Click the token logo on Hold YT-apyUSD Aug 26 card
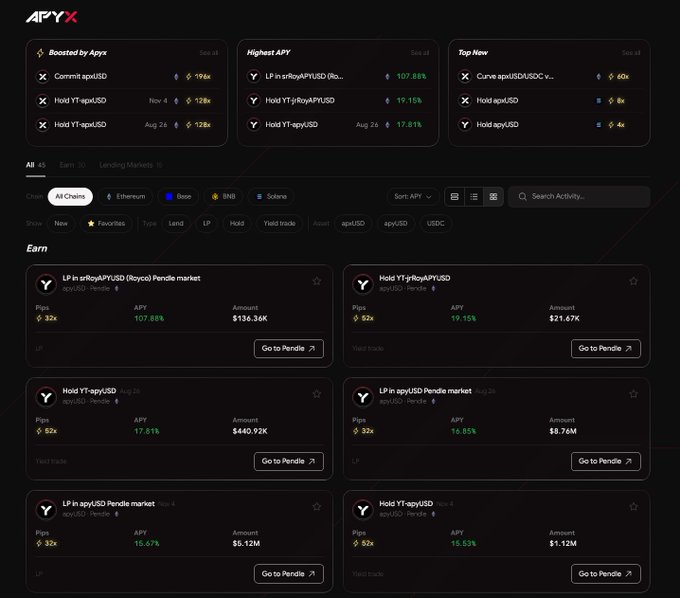Viewport: 680px width, 598px height. [46, 397]
